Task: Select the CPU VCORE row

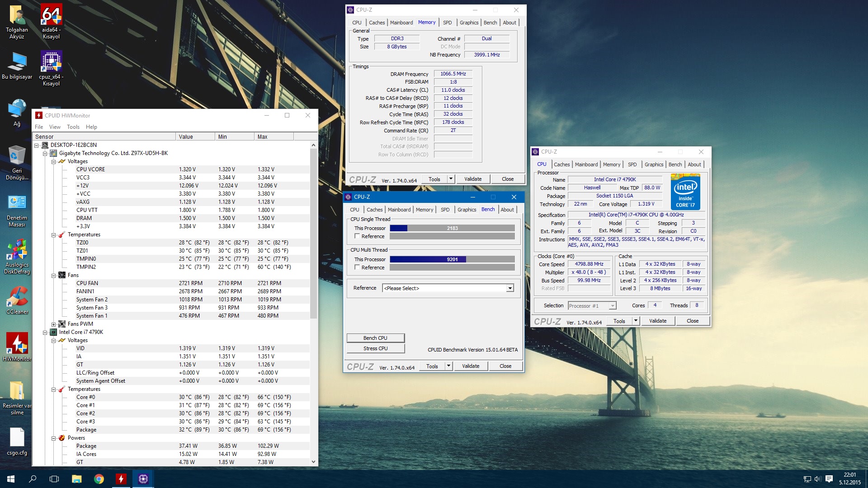Action: pyautogui.click(x=171, y=169)
